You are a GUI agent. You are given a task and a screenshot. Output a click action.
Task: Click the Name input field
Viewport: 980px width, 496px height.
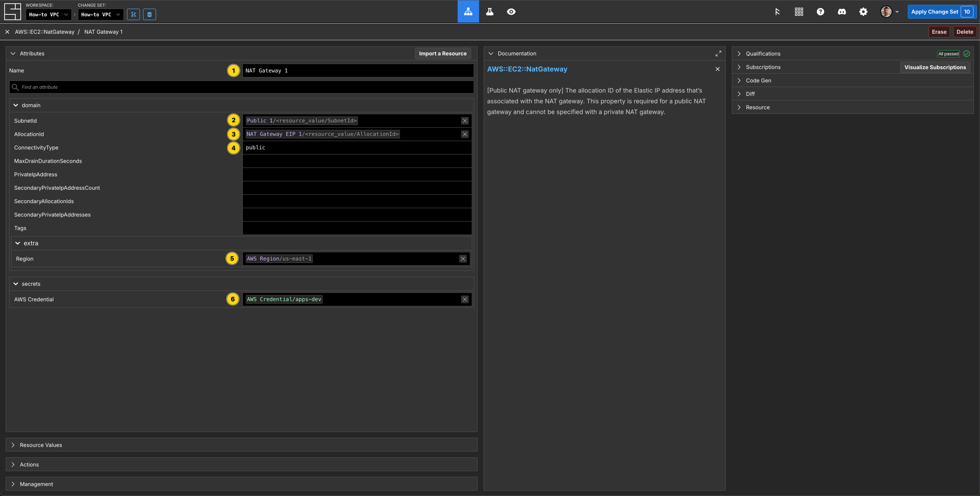358,70
